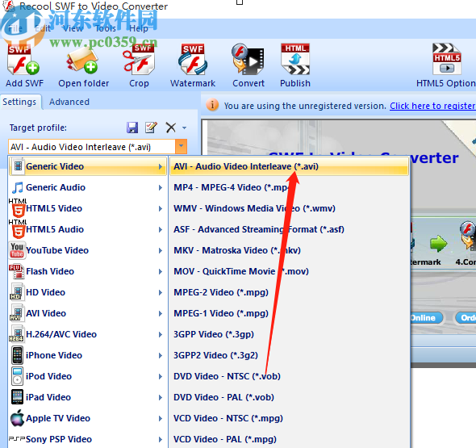Screen dimensions: 476x448
Task: Open the Help menu
Action: click(x=139, y=28)
